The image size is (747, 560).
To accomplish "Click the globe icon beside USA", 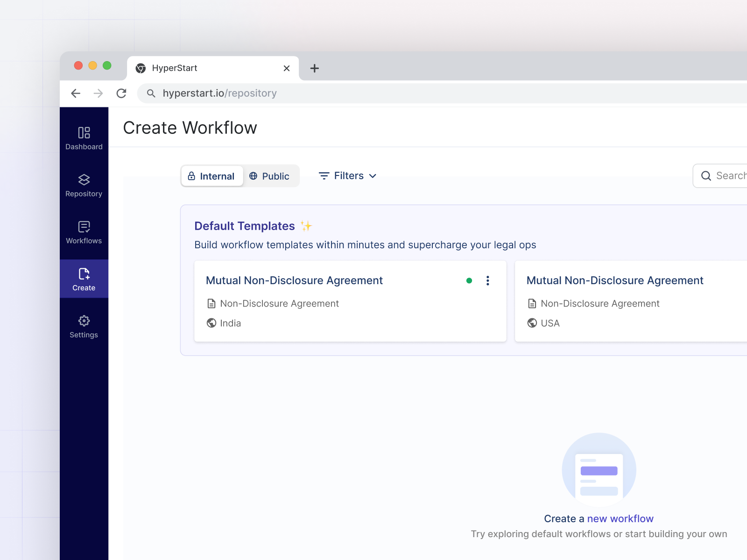I will tap(532, 323).
